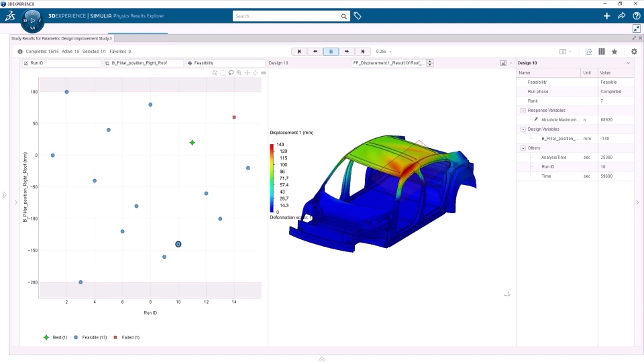Jump to first design playback button
Viewport: 644px width, 362px height.
click(299, 52)
